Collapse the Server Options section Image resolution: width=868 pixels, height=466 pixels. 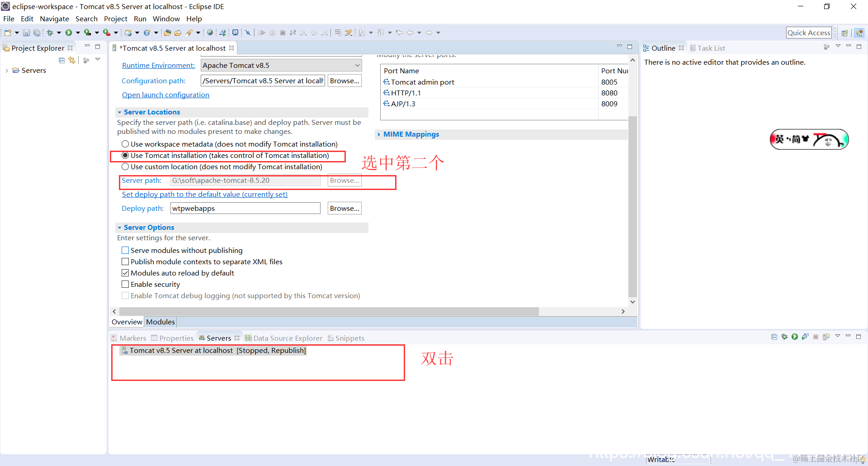tap(119, 228)
